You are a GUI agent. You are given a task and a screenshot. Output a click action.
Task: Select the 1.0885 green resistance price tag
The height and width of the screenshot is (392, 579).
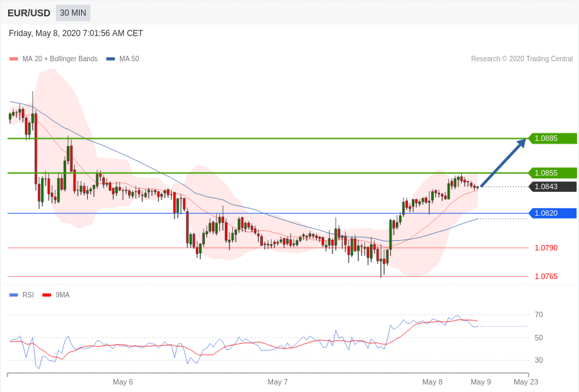(x=553, y=139)
